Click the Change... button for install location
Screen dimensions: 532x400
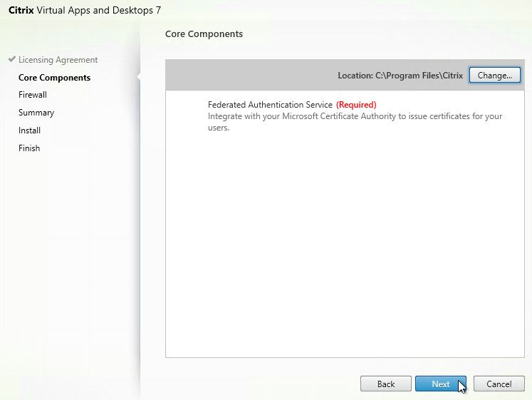[495, 75]
